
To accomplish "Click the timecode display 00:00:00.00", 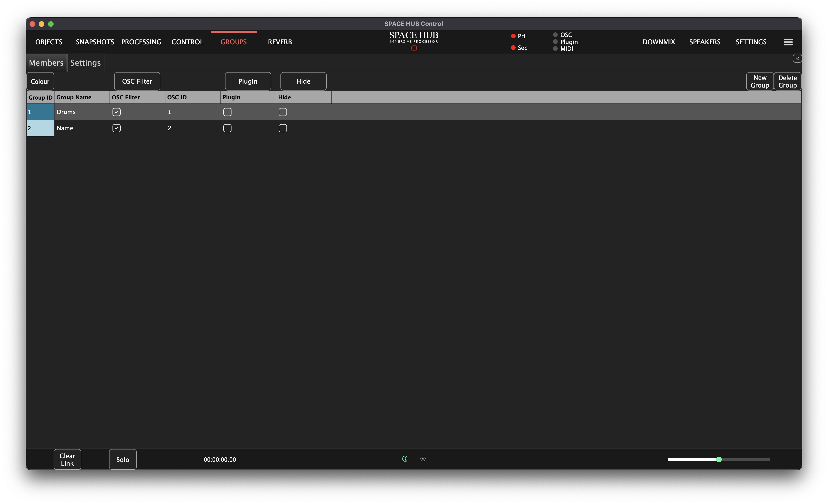I will coord(220,460).
